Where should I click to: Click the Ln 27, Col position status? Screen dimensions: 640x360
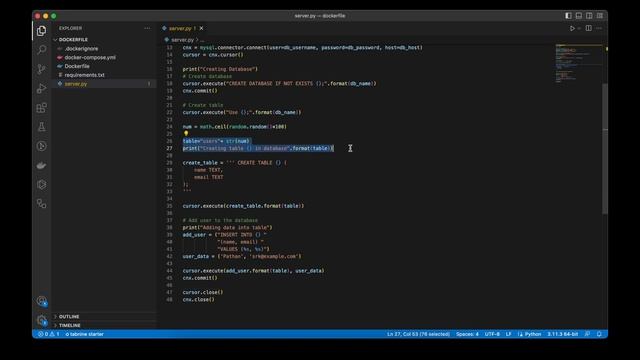[418, 334]
